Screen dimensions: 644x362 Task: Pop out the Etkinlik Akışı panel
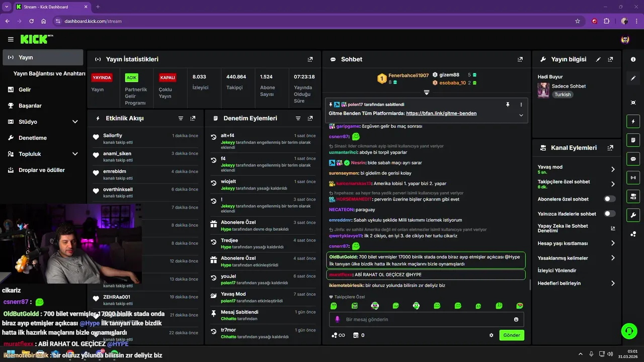click(193, 118)
